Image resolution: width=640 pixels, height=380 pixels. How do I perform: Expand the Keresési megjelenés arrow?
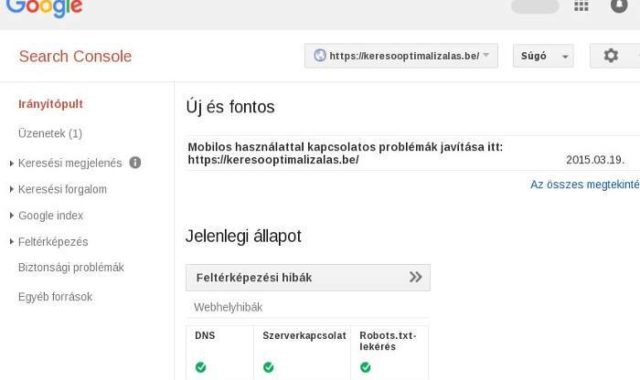[11, 163]
